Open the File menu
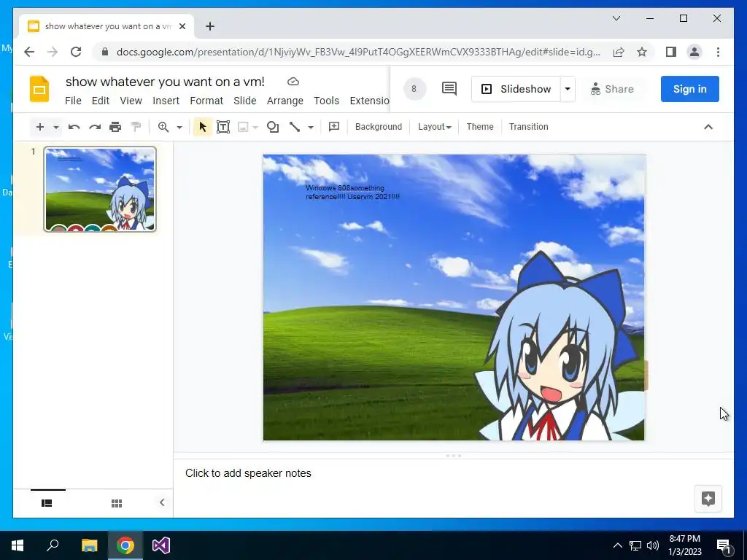 (73, 101)
